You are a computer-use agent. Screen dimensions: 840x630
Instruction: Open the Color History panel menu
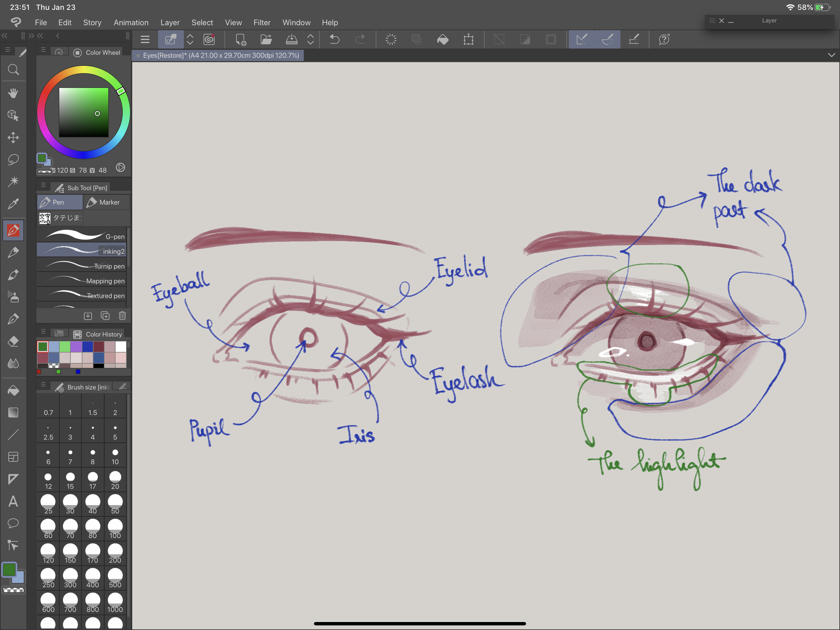tap(43, 331)
